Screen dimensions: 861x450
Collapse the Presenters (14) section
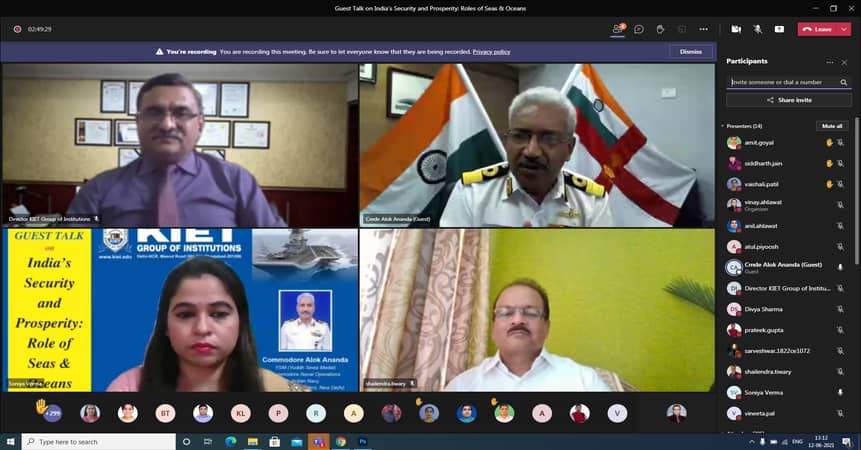(722, 126)
